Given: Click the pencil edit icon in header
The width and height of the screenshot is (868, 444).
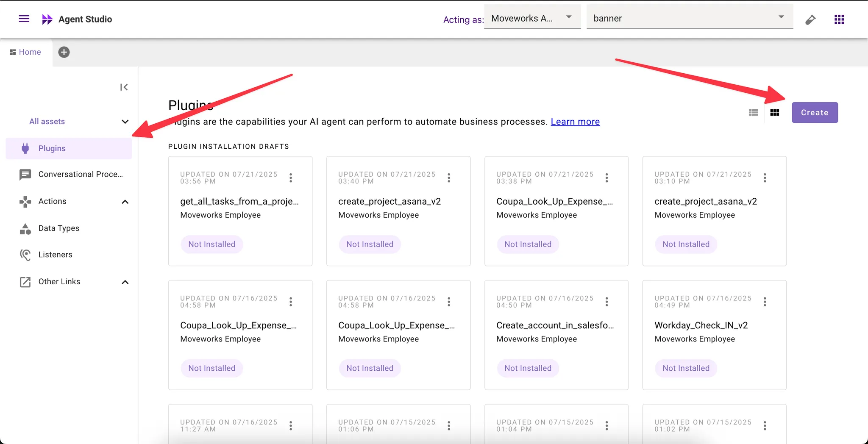Looking at the screenshot, I should click(x=810, y=19).
